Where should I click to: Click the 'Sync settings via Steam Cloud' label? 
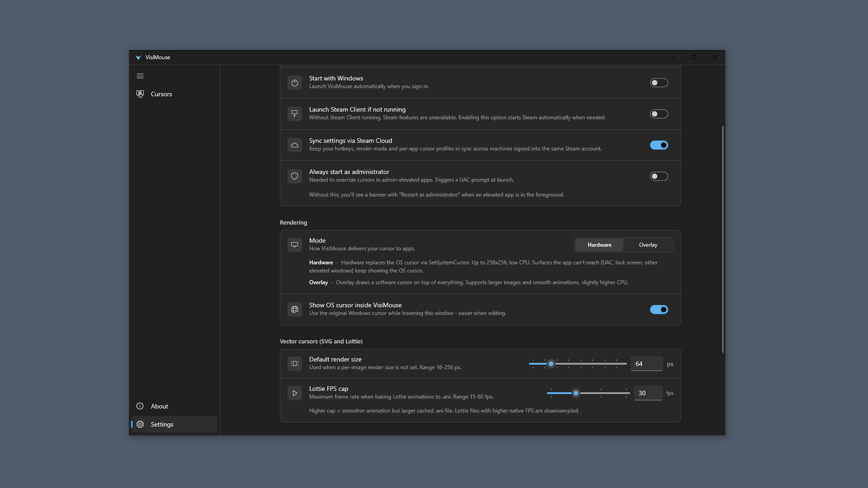click(350, 141)
